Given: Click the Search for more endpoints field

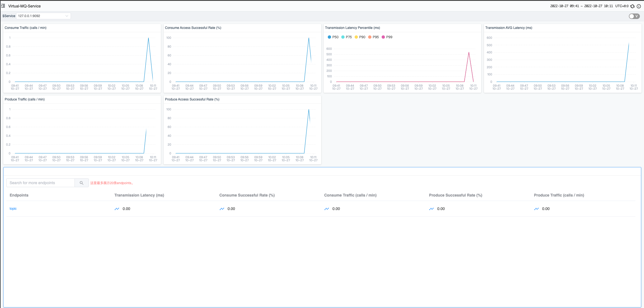Looking at the screenshot, I should (x=40, y=183).
